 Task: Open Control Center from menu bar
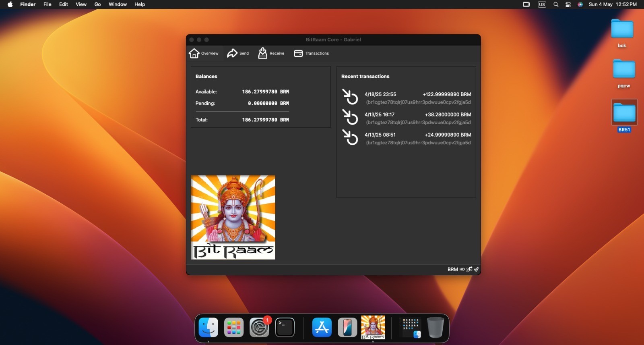coord(568,4)
